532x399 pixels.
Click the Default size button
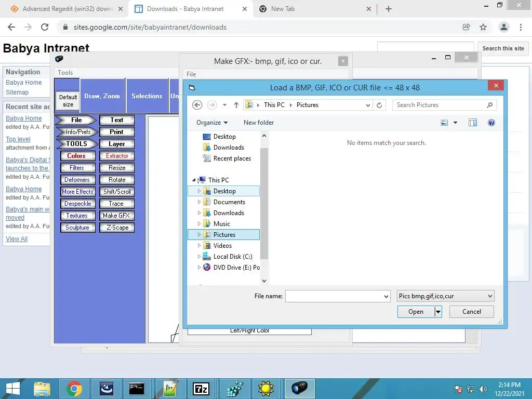(x=68, y=101)
